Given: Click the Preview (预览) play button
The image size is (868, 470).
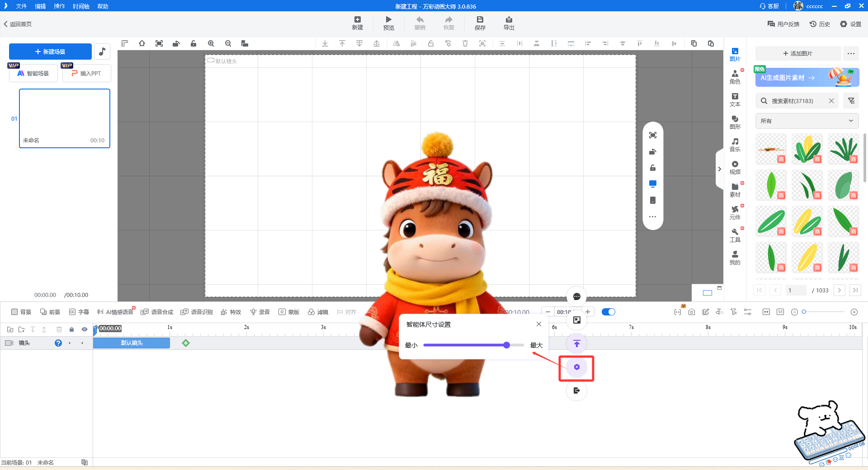Looking at the screenshot, I should coord(388,23).
